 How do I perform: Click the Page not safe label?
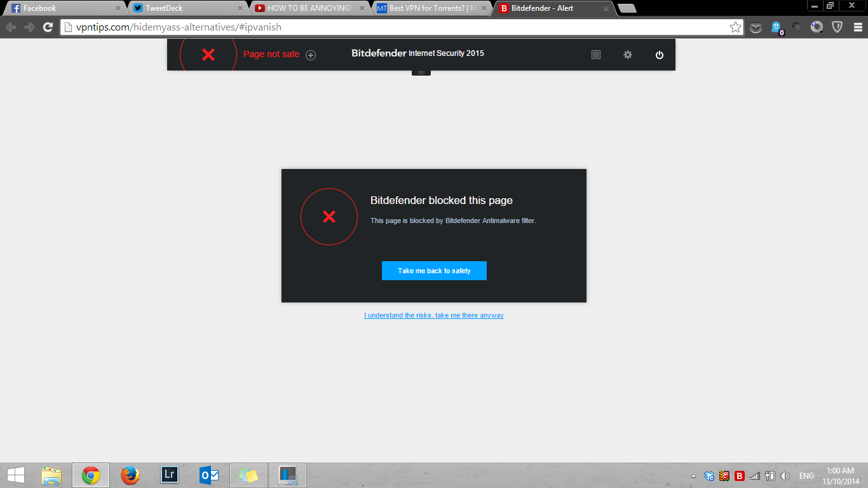pos(271,54)
